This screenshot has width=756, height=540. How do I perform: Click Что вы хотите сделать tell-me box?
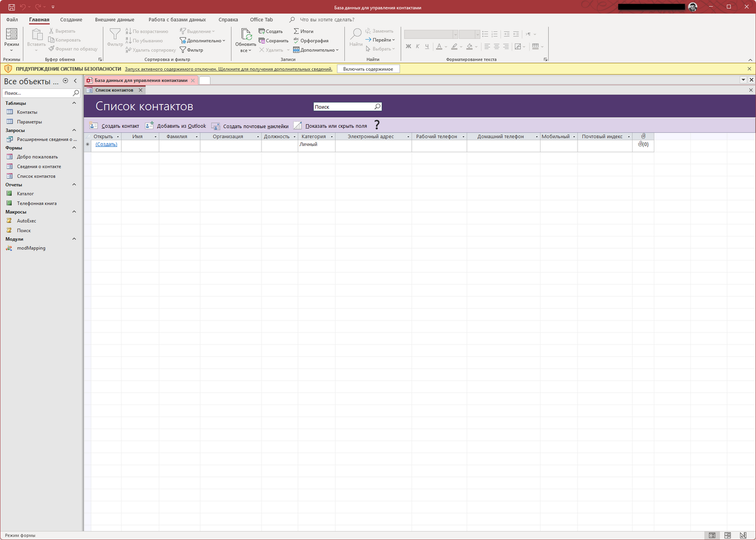coord(327,20)
